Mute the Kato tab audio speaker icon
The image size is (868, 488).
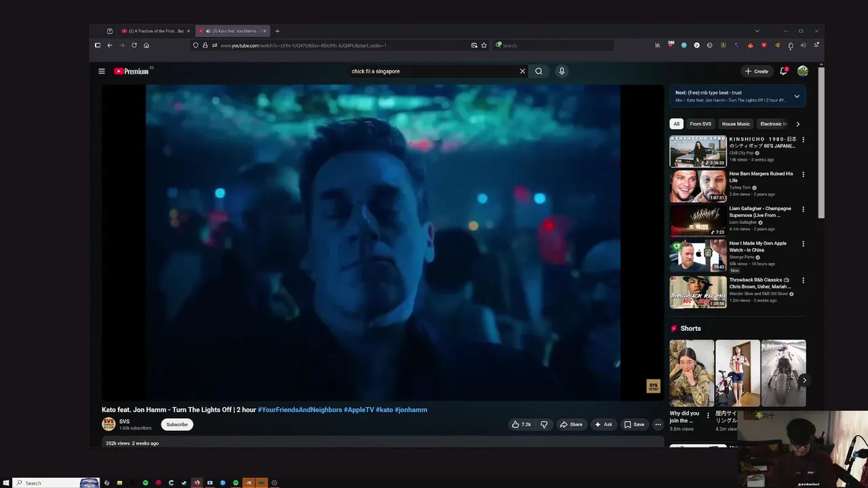(208, 31)
